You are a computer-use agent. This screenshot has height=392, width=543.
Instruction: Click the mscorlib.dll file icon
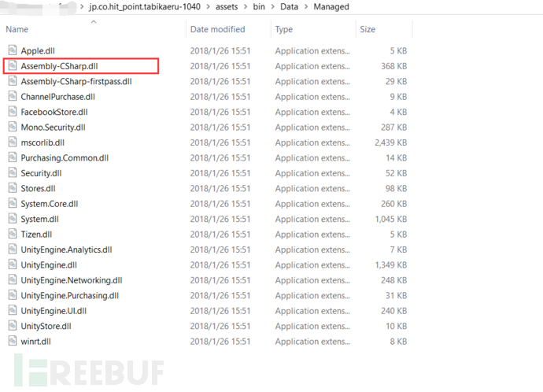[13, 142]
